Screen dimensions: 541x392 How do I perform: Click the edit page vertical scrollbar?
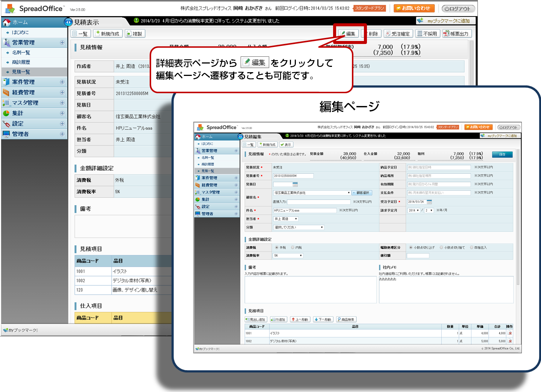click(x=518, y=217)
